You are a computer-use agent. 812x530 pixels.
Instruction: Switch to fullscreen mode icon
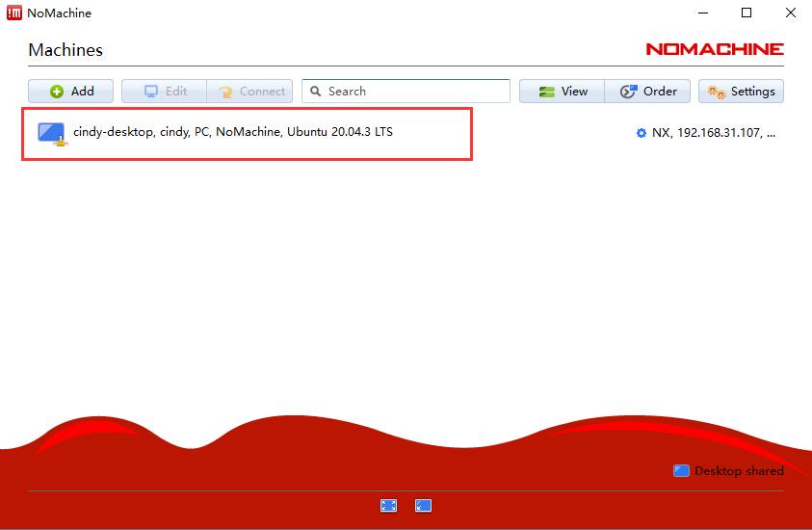pyautogui.click(x=388, y=506)
